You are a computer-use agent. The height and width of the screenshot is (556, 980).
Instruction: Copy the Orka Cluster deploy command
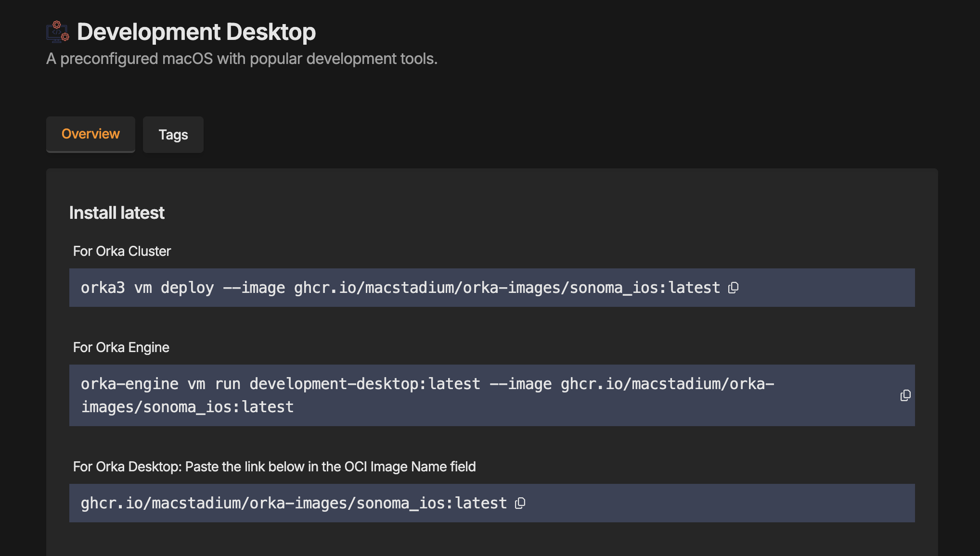coord(733,288)
